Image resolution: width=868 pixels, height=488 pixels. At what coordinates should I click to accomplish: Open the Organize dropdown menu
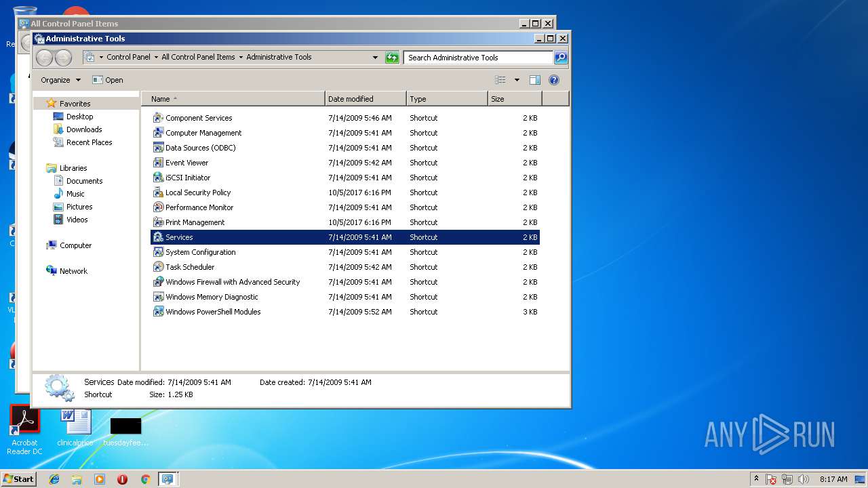pyautogui.click(x=60, y=80)
